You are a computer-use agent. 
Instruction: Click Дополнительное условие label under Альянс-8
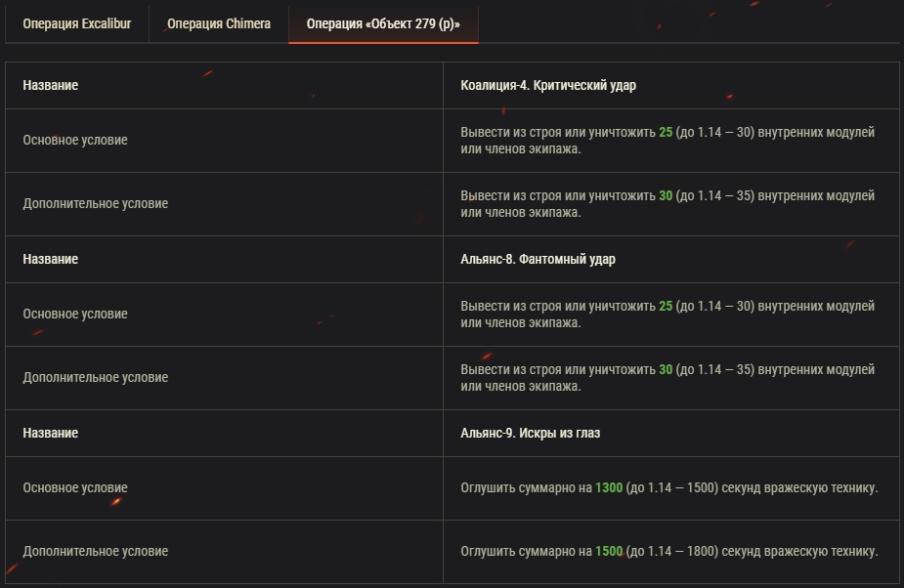tap(96, 377)
